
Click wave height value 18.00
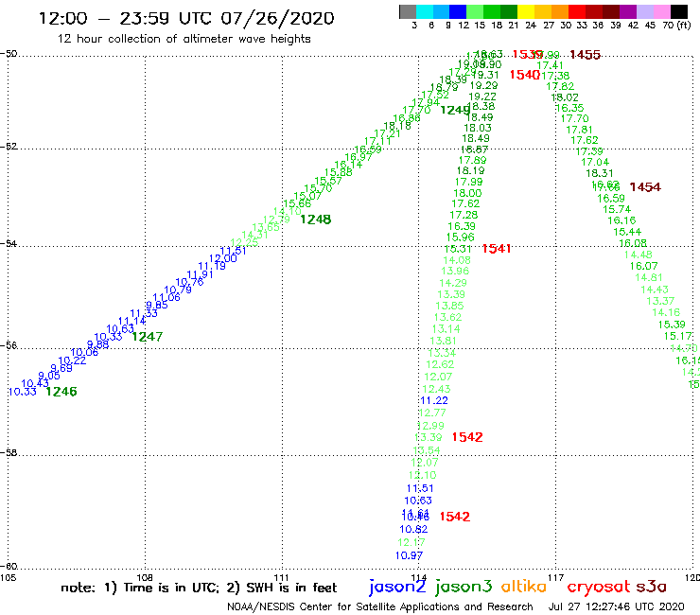point(467,193)
